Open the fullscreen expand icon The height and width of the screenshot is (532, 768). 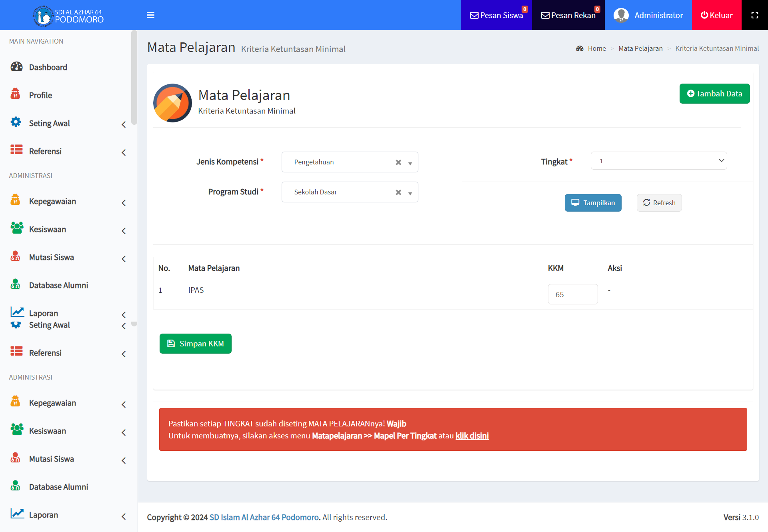coord(754,15)
